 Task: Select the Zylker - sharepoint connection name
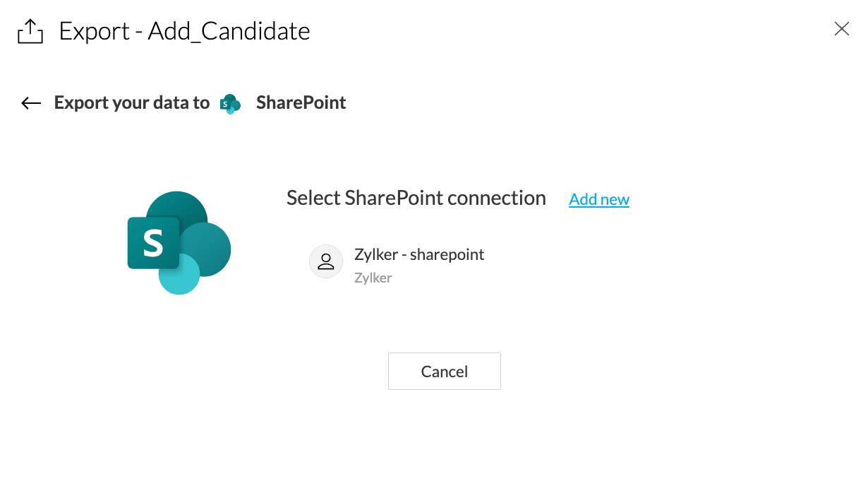point(419,254)
